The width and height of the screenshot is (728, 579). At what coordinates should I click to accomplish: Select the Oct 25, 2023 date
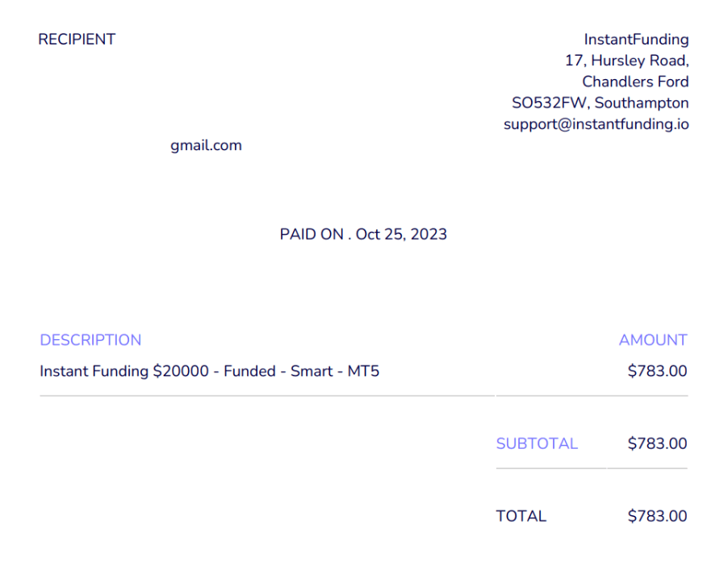click(x=401, y=234)
